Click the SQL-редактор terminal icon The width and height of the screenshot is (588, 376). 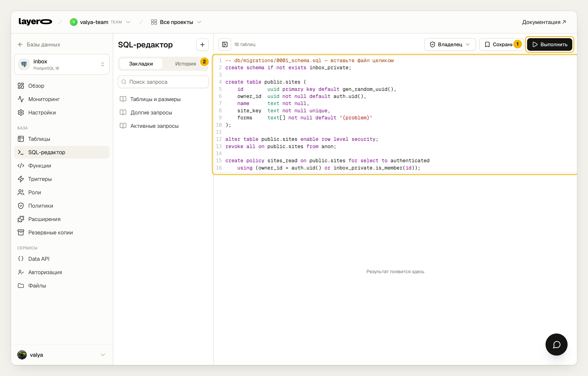click(x=21, y=152)
